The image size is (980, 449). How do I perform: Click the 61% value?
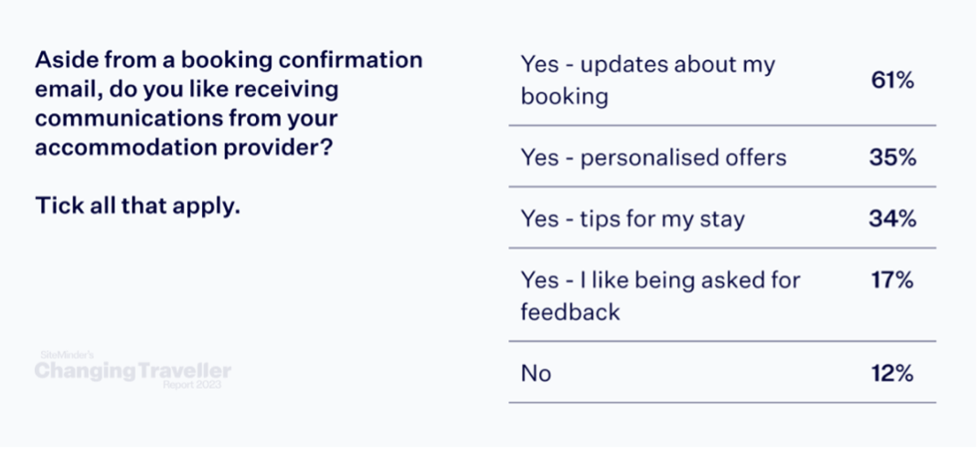[892, 80]
